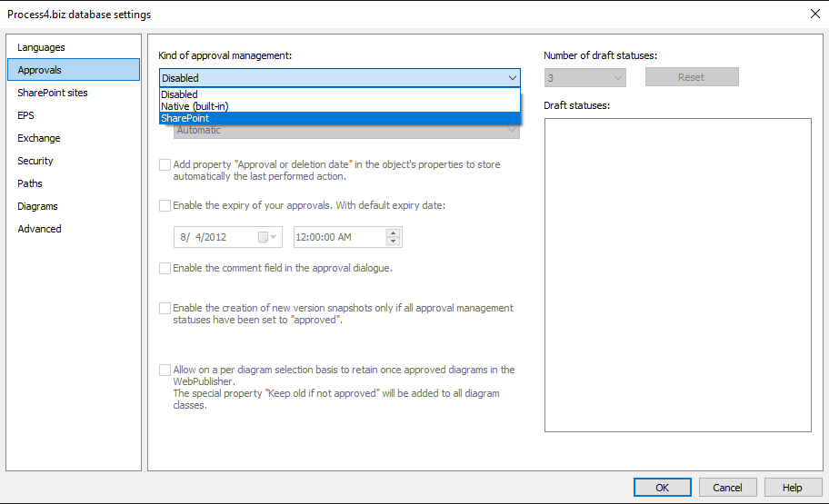Toggle new version snapshots only if approved

tap(165, 308)
